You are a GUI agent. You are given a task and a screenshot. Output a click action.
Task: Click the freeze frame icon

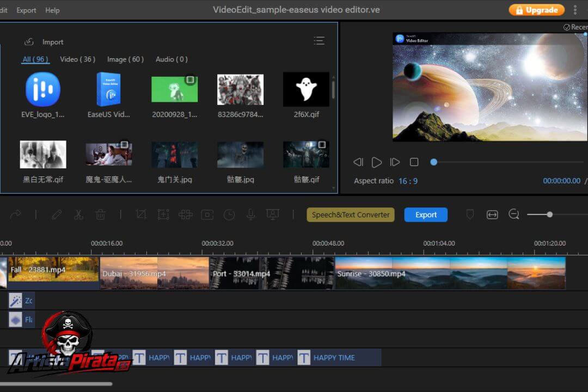coord(207,215)
